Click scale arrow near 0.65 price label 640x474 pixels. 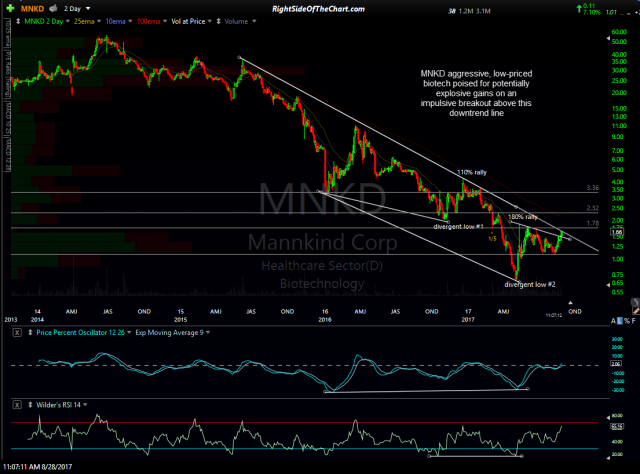click(608, 285)
